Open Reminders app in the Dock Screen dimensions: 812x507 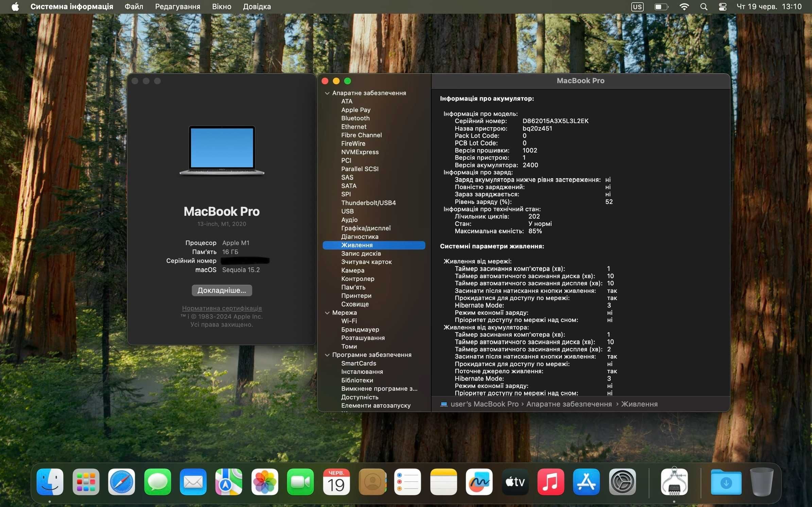coord(408,482)
